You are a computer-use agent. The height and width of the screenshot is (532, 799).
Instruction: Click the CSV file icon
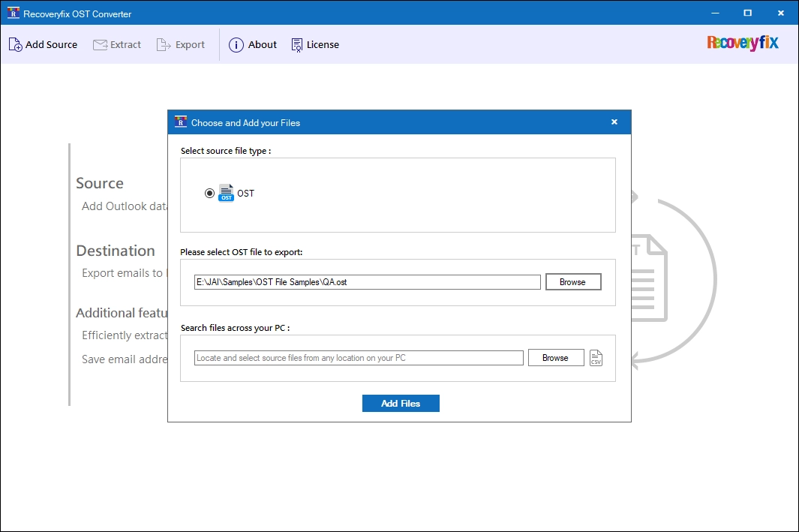tap(596, 358)
